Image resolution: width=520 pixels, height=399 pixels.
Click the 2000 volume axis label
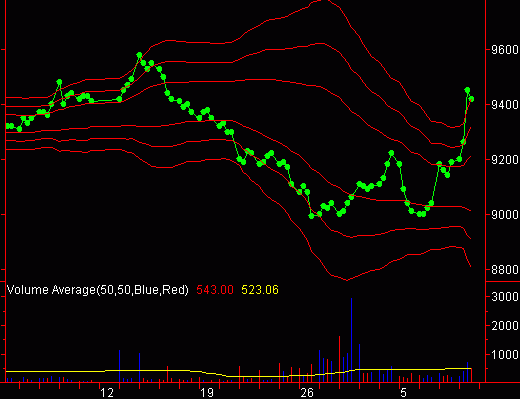coord(505,326)
